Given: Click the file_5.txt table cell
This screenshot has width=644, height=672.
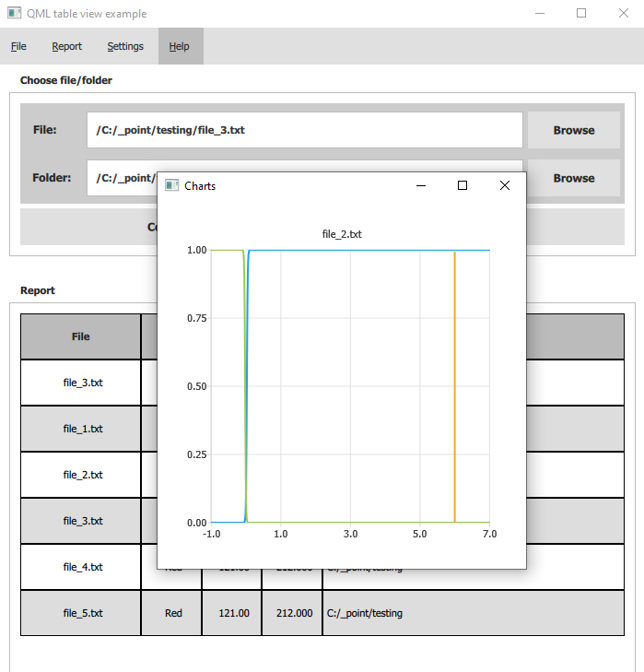Looking at the screenshot, I should [81, 613].
